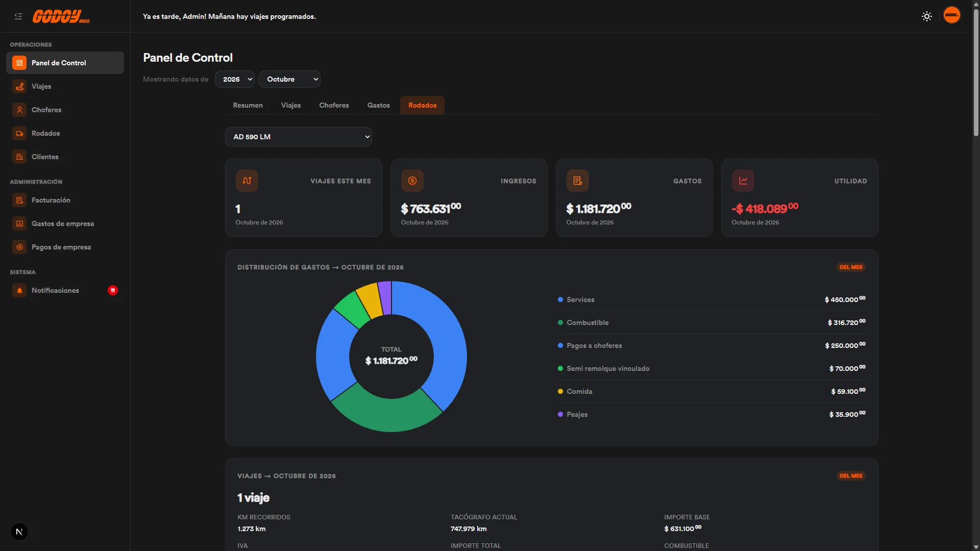Select the Rodados tab
The height and width of the screenshot is (551, 980).
click(423, 105)
